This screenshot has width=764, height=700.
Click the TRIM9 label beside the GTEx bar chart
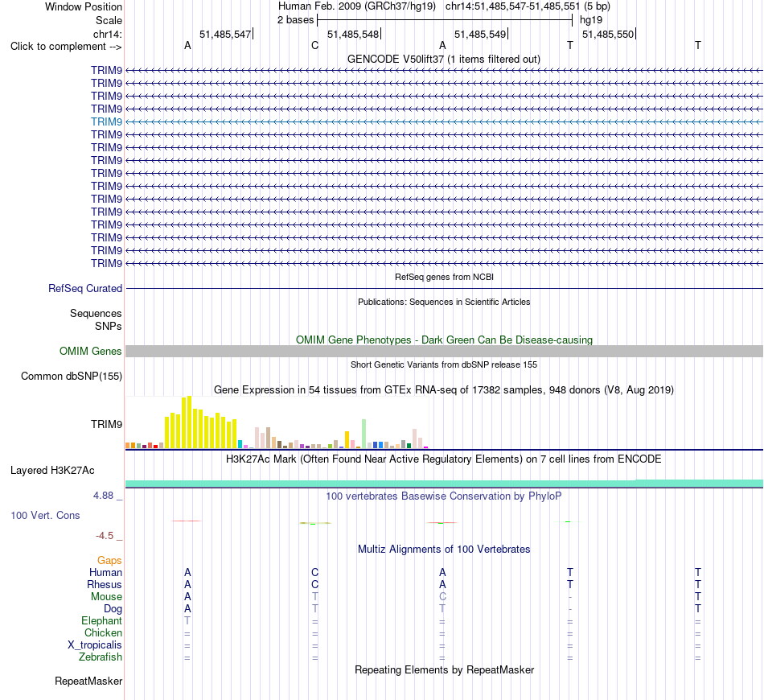click(106, 424)
